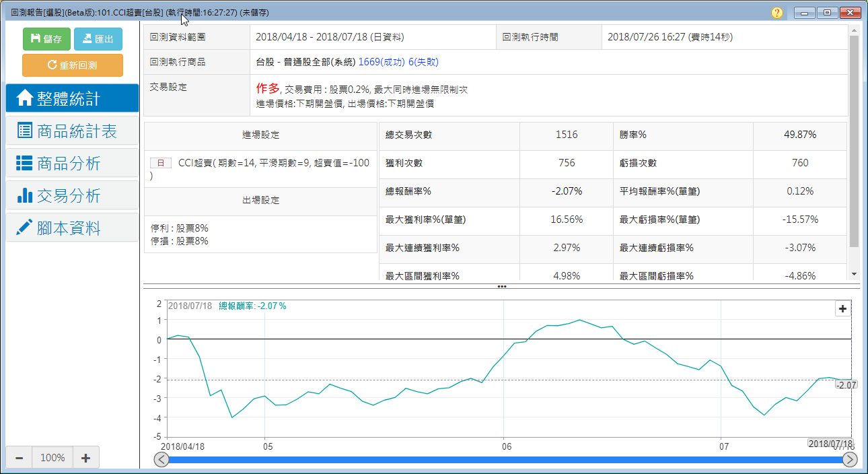Click the panel splitter dots handle

[502, 286]
